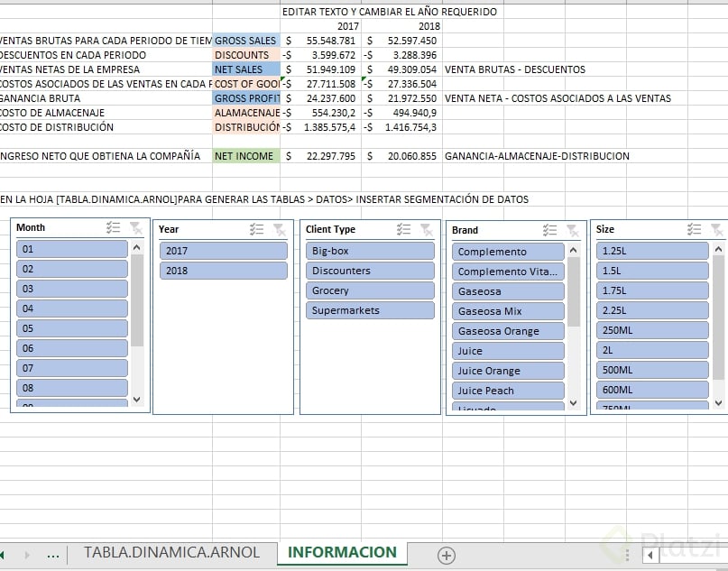Switch to the TABLA.DINAMICA.ARNOL sheet tab

(171, 552)
